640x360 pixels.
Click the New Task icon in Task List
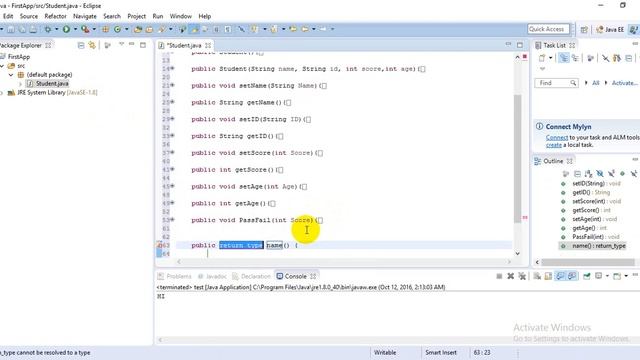(x=542, y=58)
